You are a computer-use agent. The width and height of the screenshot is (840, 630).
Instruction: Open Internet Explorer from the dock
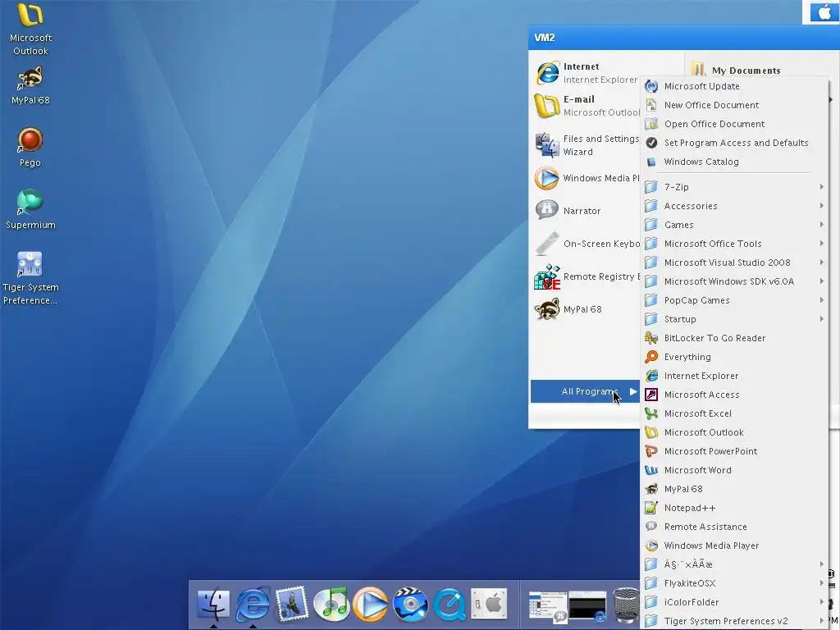(x=253, y=605)
